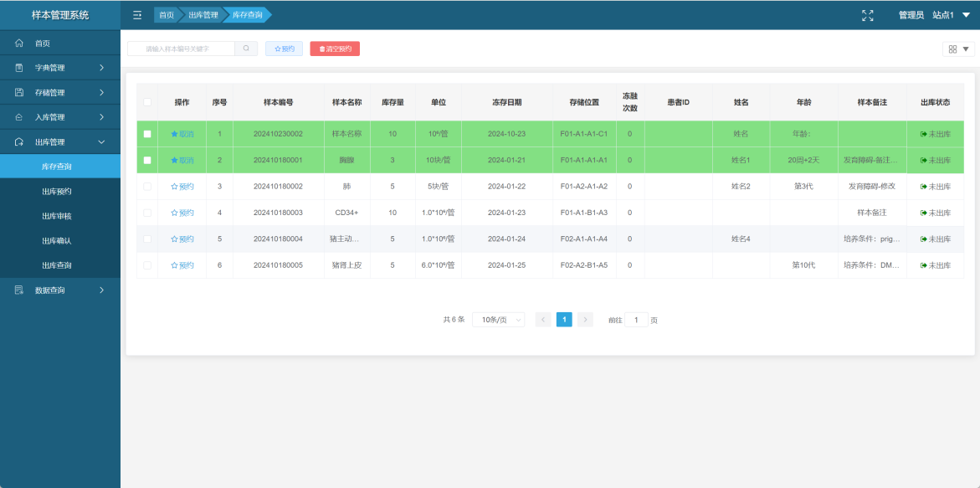Toggle the select-all header checkbox

pyautogui.click(x=148, y=102)
